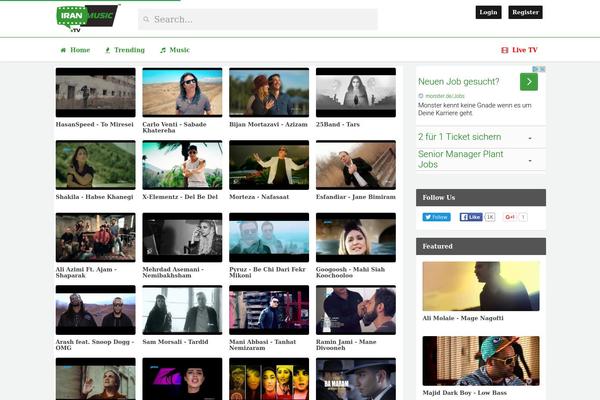The height and width of the screenshot is (400, 600).
Task: Open Shakila - Habse Khanegi thumbnail
Action: [96, 165]
